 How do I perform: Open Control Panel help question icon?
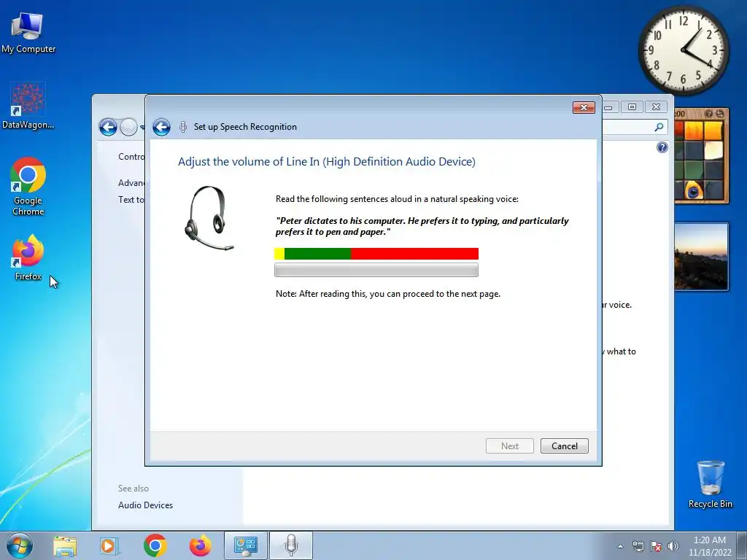662,147
